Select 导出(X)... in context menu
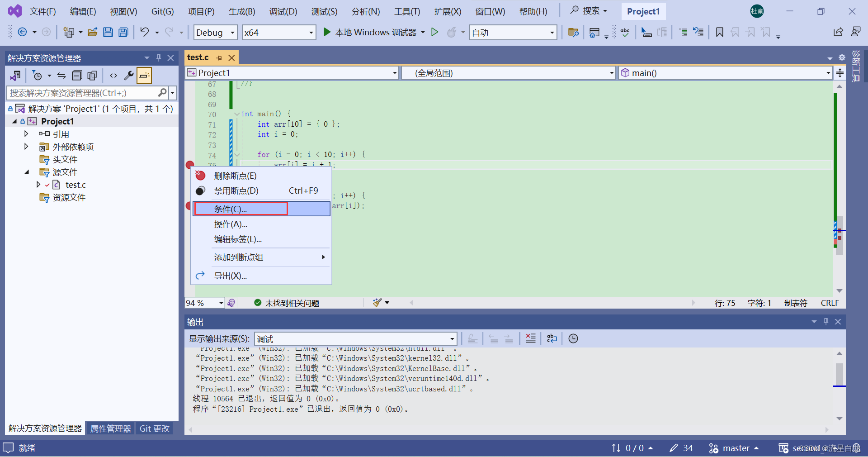The width and height of the screenshot is (868, 457). (x=261, y=276)
